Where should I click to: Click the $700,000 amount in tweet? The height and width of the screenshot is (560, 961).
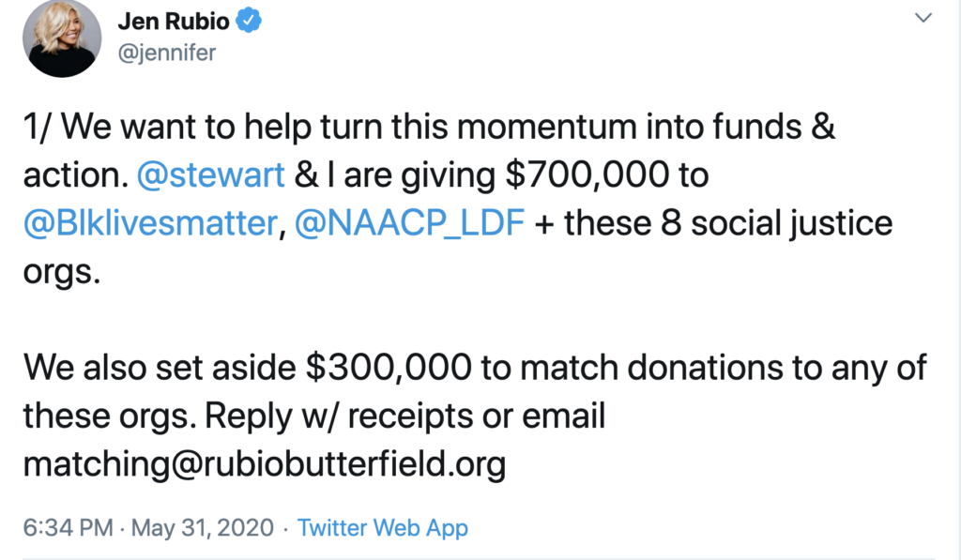[x=587, y=174]
